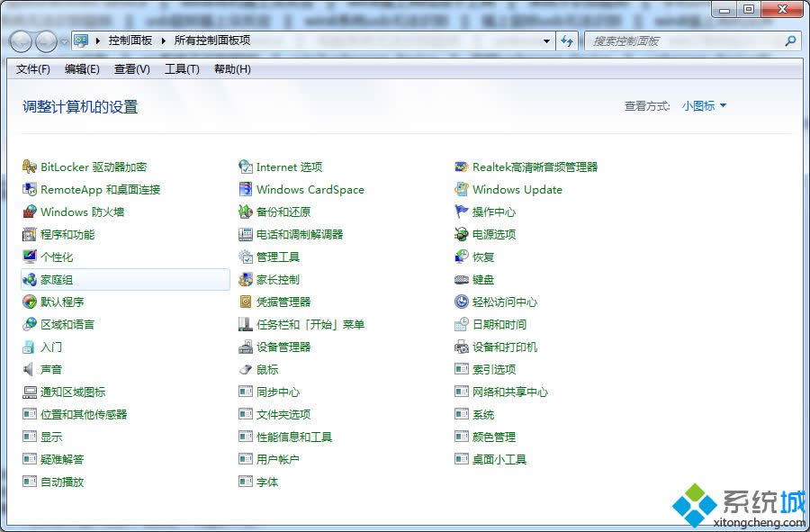The height and width of the screenshot is (532, 810).
Task: Click the Windows CardSpace icon
Action: tap(246, 190)
